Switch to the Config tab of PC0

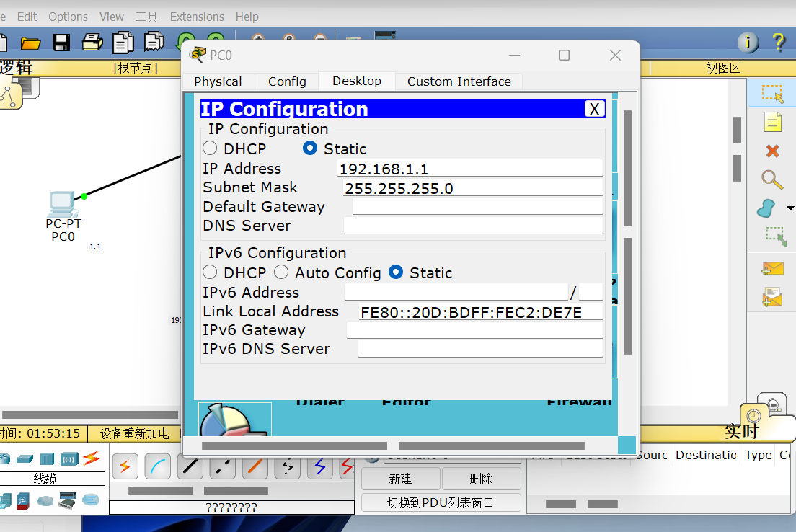288,81
